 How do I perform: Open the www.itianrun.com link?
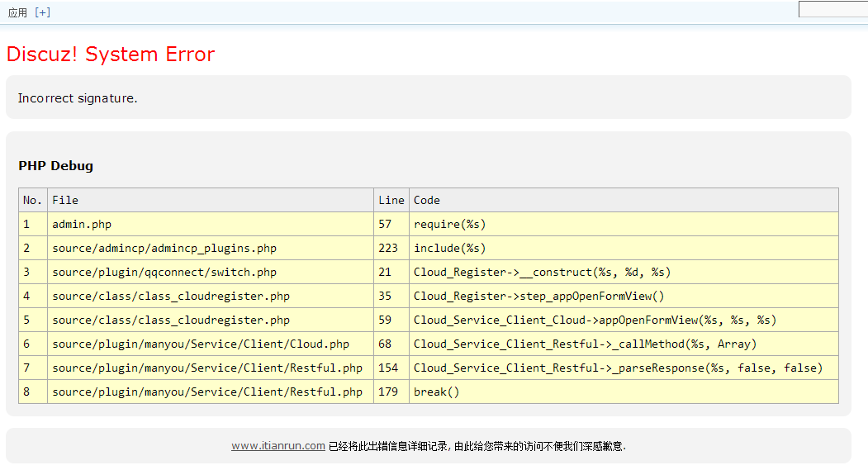277,446
